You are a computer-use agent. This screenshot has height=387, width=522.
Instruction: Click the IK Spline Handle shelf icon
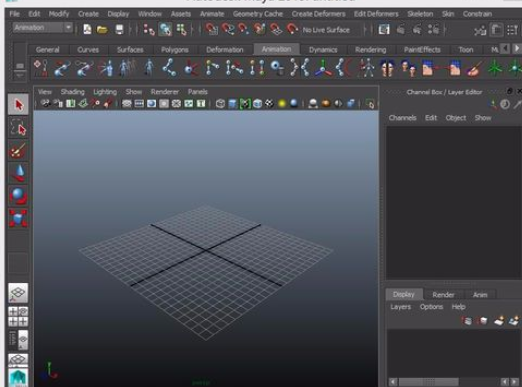click(x=84, y=68)
